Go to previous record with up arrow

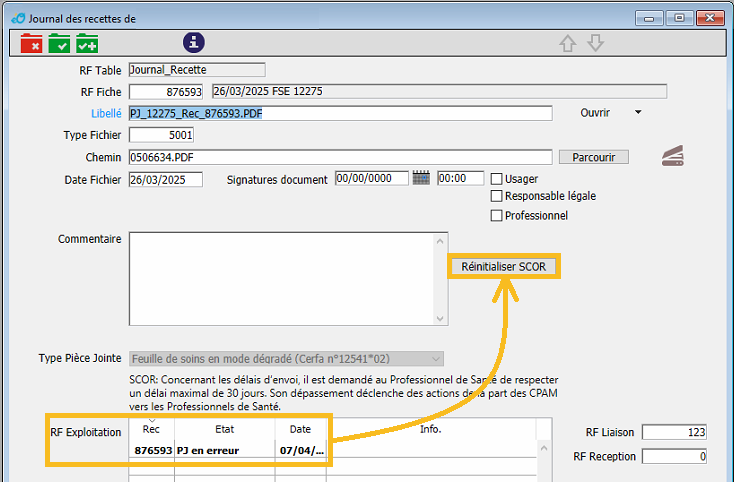tap(568, 43)
